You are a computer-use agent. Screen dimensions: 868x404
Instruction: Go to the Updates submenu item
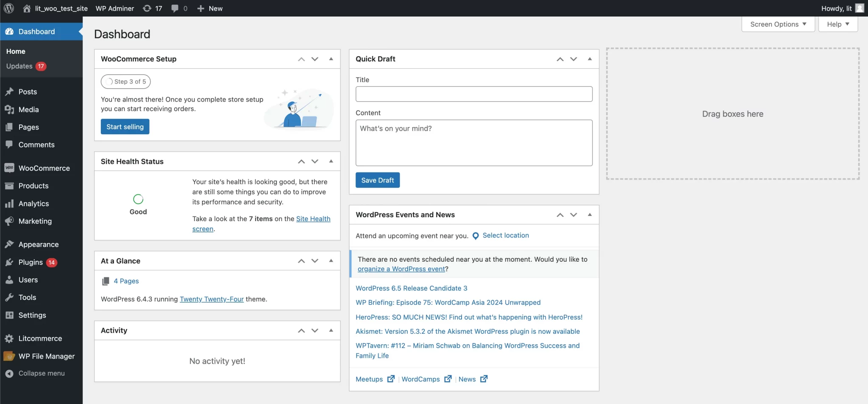coord(19,66)
